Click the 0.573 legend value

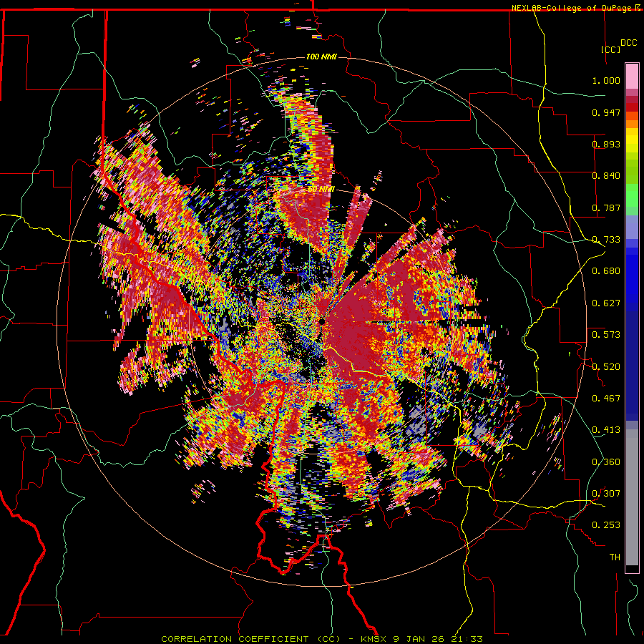606,335
